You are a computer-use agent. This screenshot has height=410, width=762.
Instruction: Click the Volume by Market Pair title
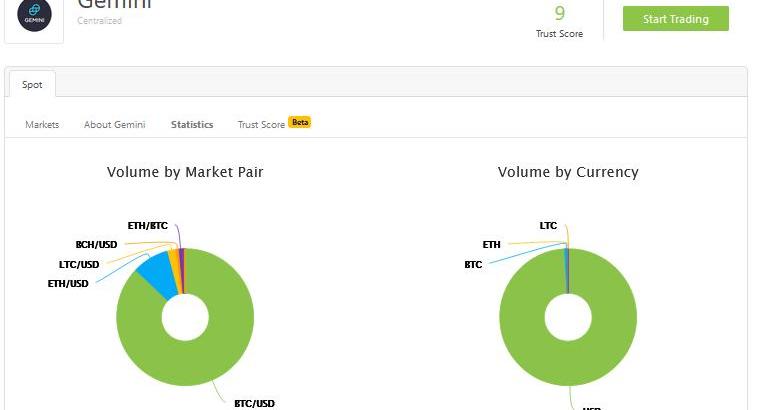pos(185,172)
